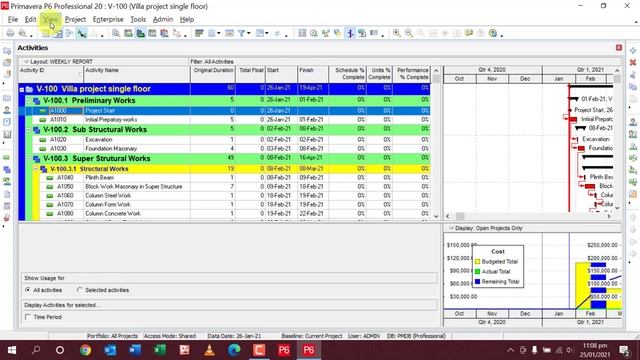640x360 pixels.
Task: Click the Copy icon in right command bar
Action: coord(633,87)
